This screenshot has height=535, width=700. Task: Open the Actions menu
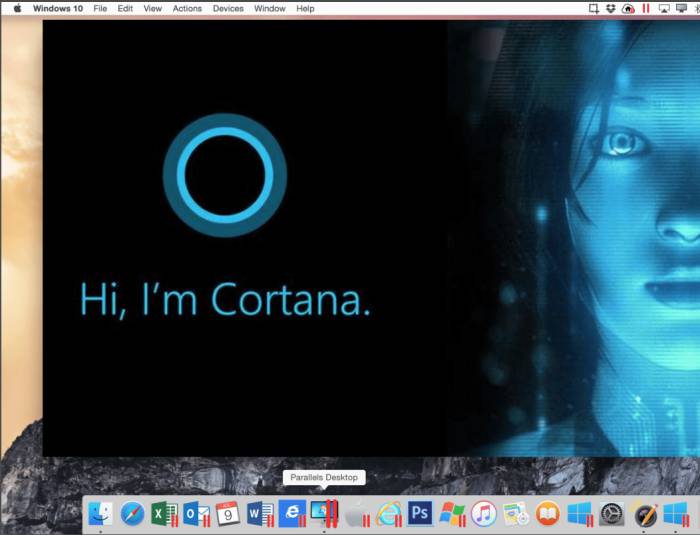pyautogui.click(x=187, y=8)
